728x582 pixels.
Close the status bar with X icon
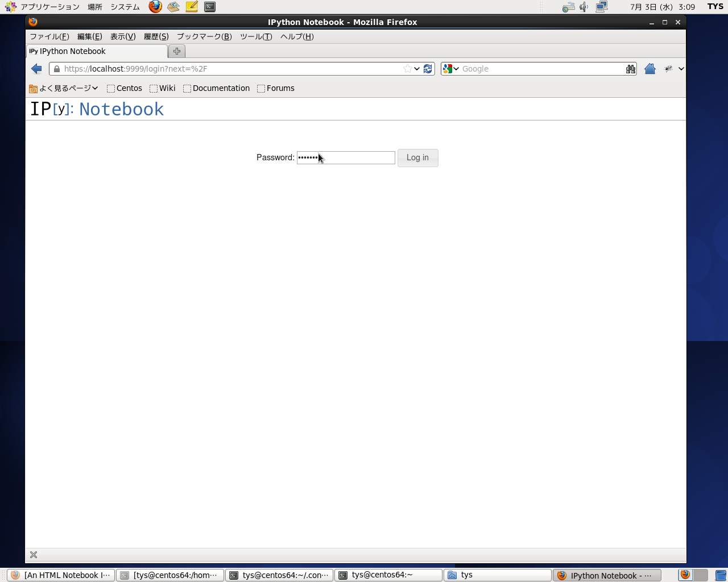[x=34, y=555]
